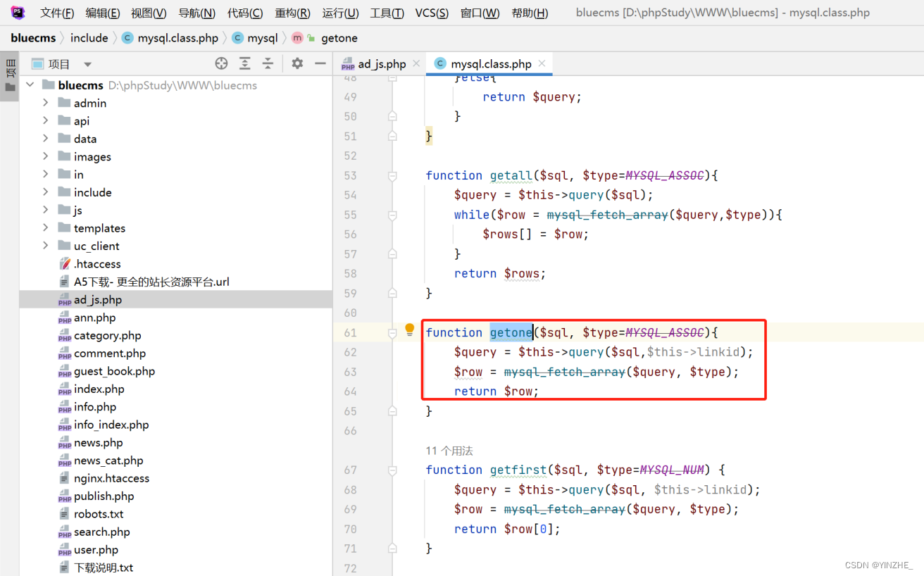Expand the images folder
The height and width of the screenshot is (576, 924).
click(x=46, y=156)
